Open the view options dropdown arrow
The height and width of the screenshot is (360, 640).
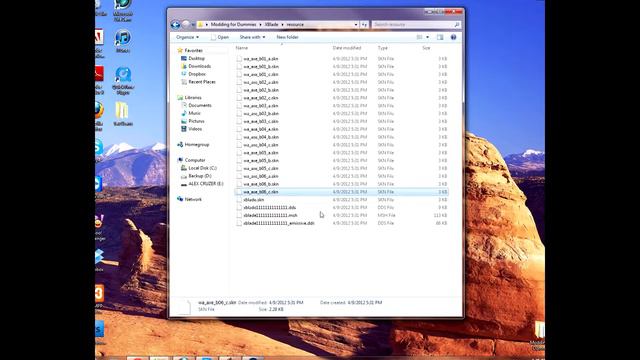click(x=427, y=37)
